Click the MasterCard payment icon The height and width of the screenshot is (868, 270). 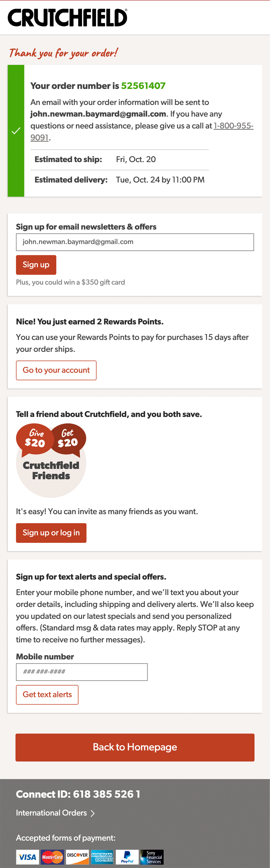(x=52, y=856)
